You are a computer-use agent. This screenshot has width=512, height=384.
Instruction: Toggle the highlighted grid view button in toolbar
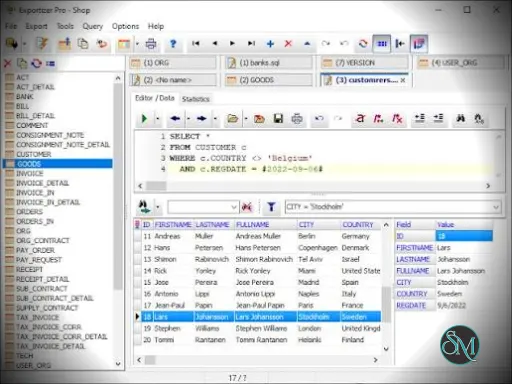point(382,44)
